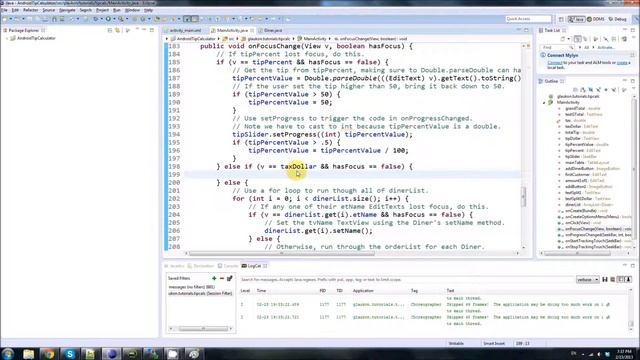Switch to the activity_main.xml editor tab
Image resolution: width=640 pixels, height=360 pixels.
coord(183,31)
